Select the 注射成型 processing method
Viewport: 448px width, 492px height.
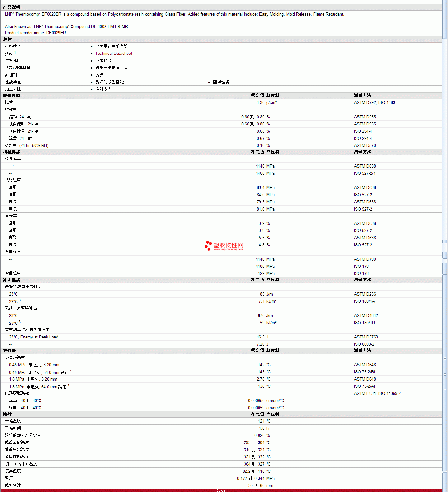[103, 89]
